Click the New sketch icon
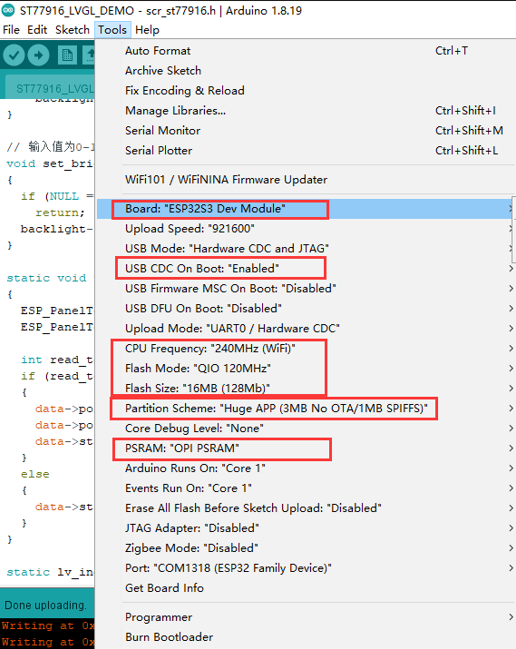516x649 pixels. [x=67, y=55]
